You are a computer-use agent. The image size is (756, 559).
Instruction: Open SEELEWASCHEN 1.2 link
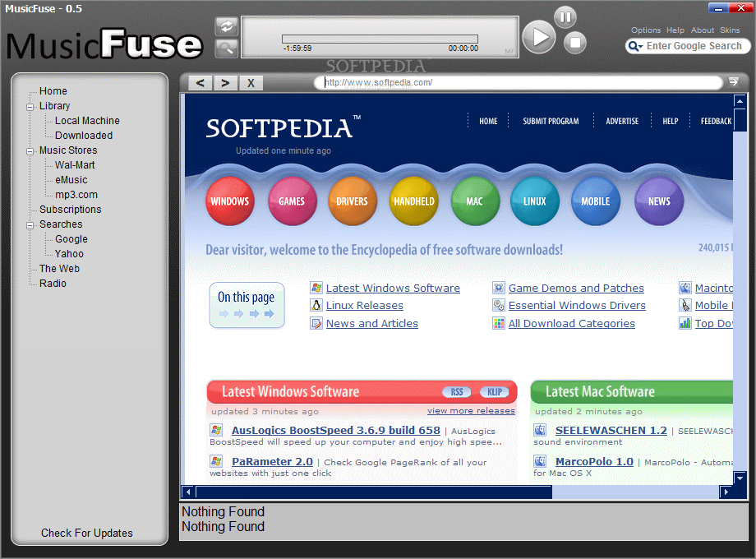[x=611, y=430]
